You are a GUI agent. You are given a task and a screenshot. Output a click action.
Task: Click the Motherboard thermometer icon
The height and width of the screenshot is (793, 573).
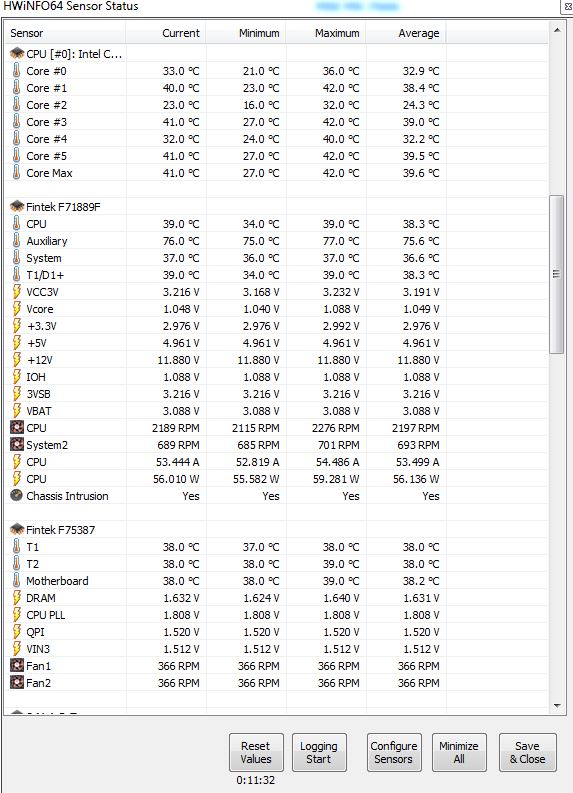(x=17, y=581)
